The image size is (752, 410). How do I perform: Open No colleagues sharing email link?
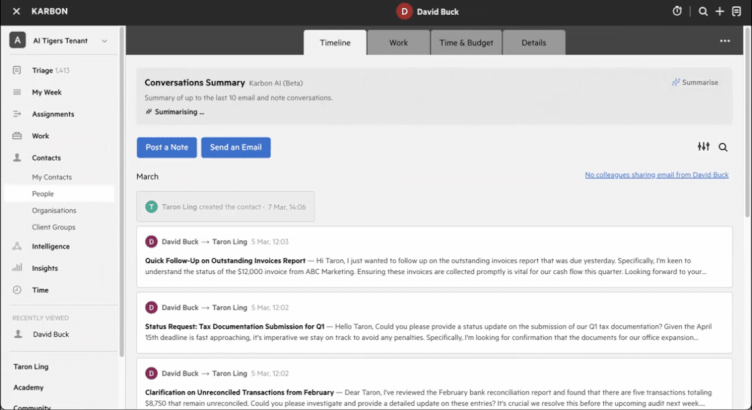click(x=657, y=175)
